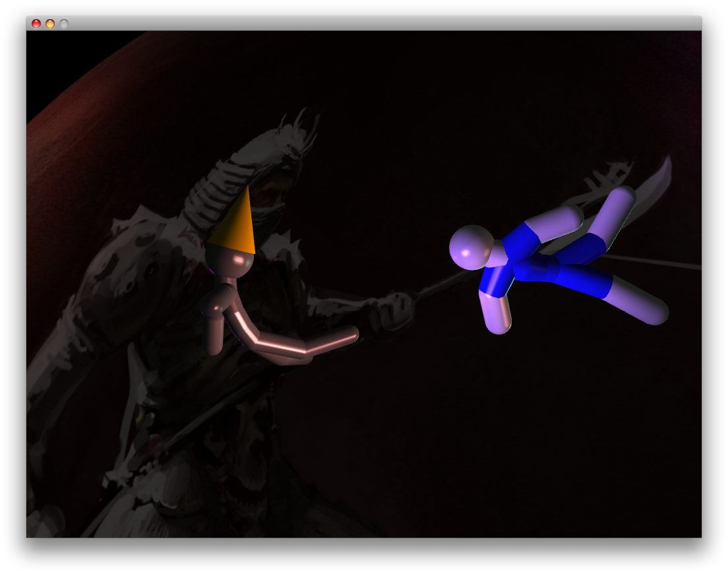728x574 pixels.
Task: Select the purple figure's head sphere
Action: coord(471,247)
